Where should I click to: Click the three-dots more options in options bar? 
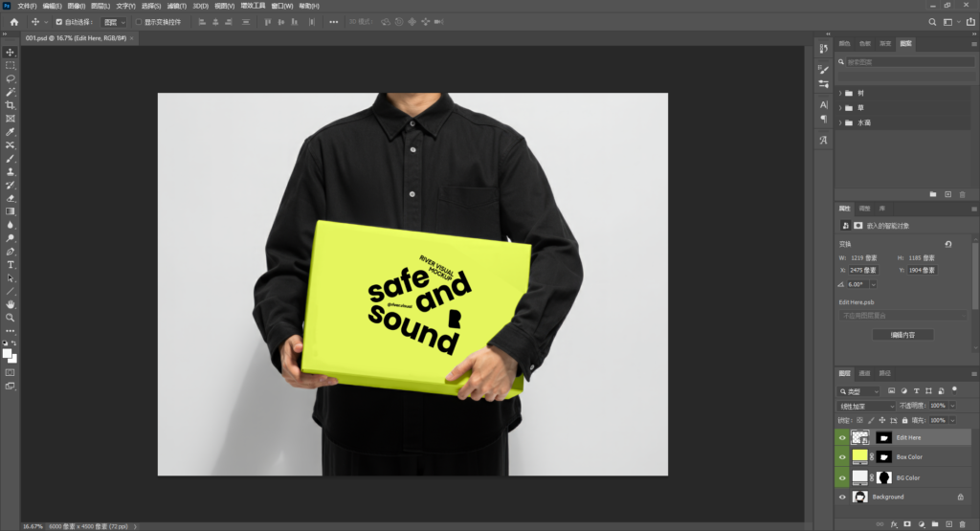334,22
